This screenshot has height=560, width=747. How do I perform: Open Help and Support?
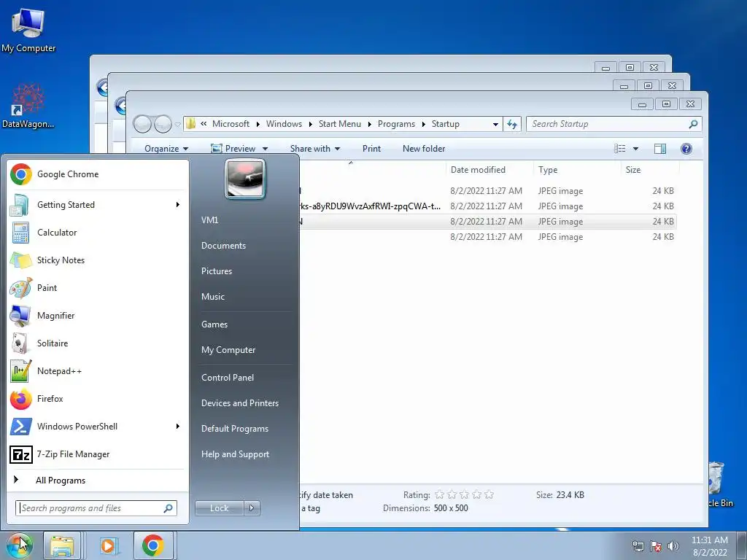[x=236, y=454]
